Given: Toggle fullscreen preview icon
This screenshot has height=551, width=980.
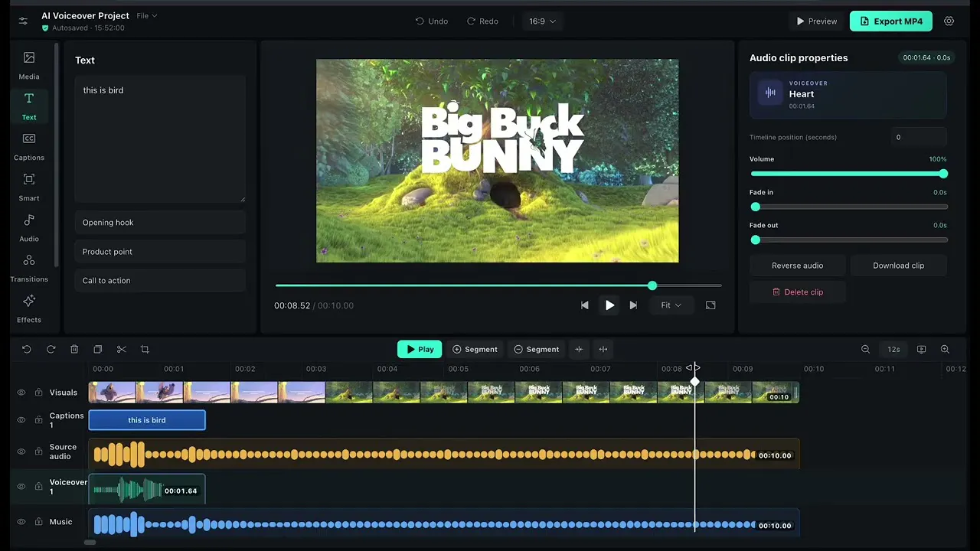Looking at the screenshot, I should (x=710, y=305).
